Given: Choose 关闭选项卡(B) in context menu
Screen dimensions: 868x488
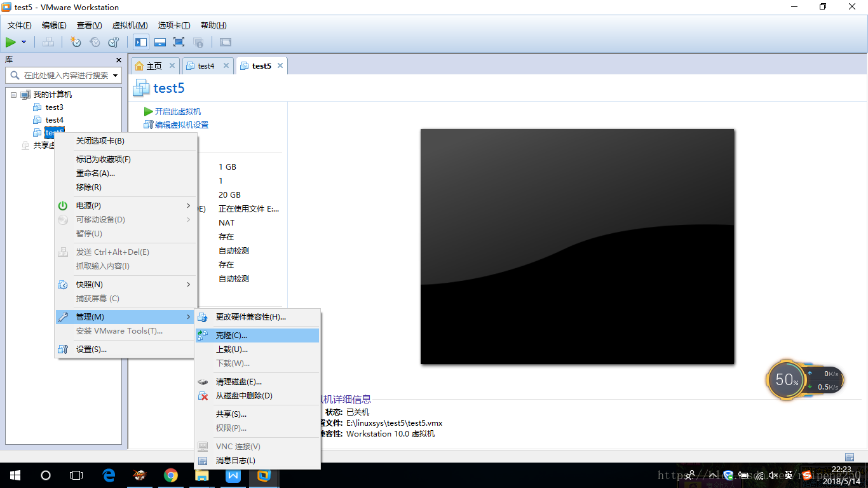Looking at the screenshot, I should (x=126, y=141).
